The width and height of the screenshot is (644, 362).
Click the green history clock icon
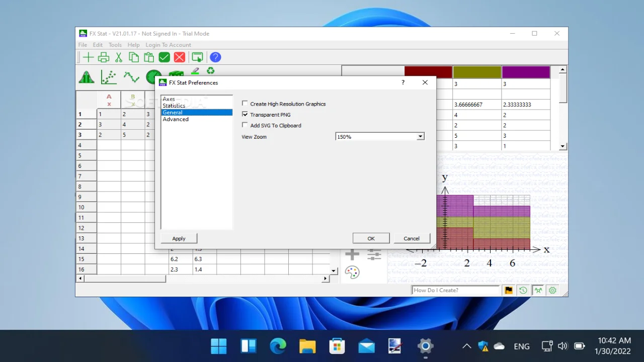point(523,290)
